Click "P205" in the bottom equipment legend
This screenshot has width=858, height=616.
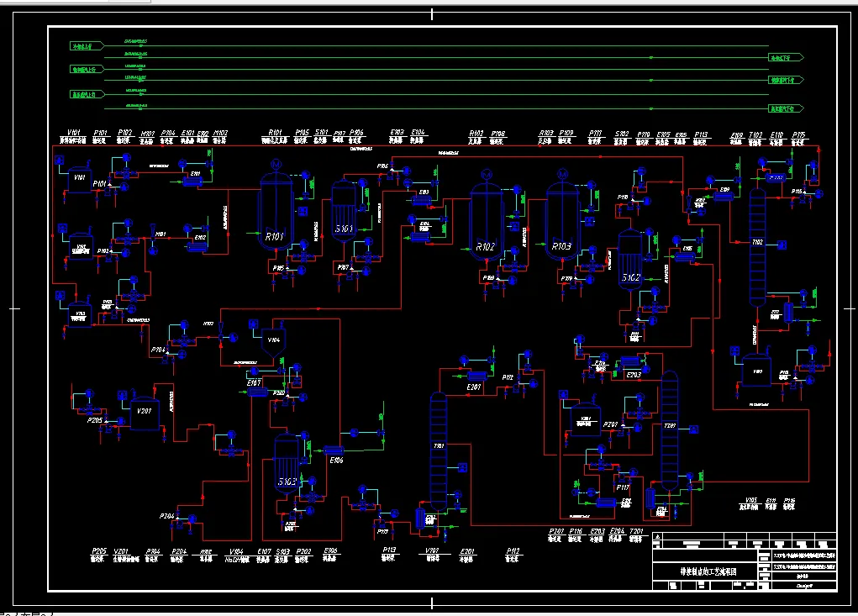[99, 551]
